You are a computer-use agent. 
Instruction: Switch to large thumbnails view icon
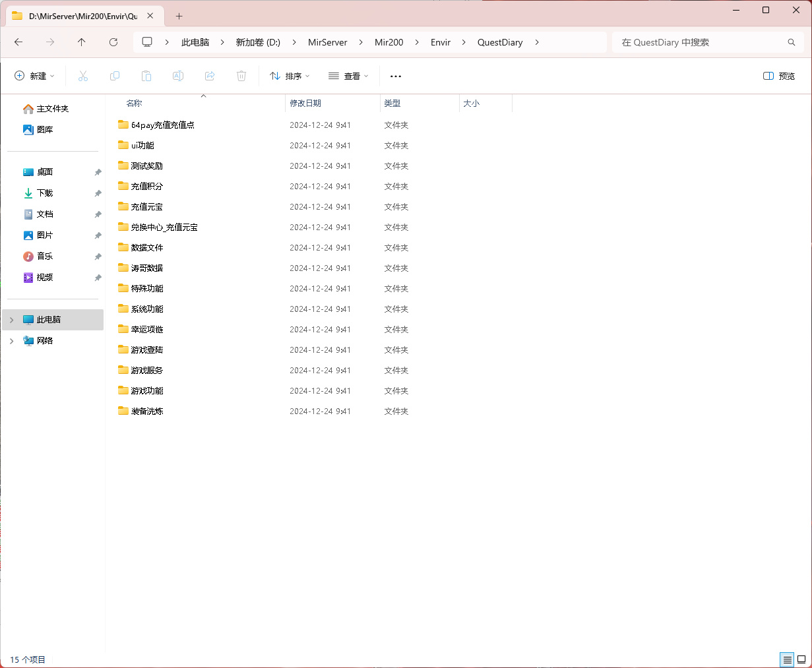click(x=801, y=659)
